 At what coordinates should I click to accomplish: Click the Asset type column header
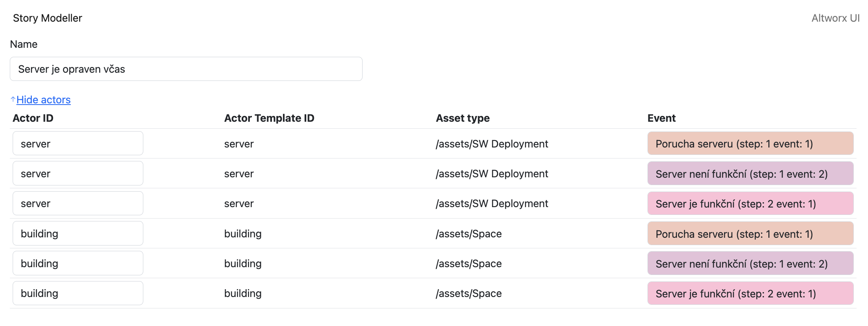point(463,118)
